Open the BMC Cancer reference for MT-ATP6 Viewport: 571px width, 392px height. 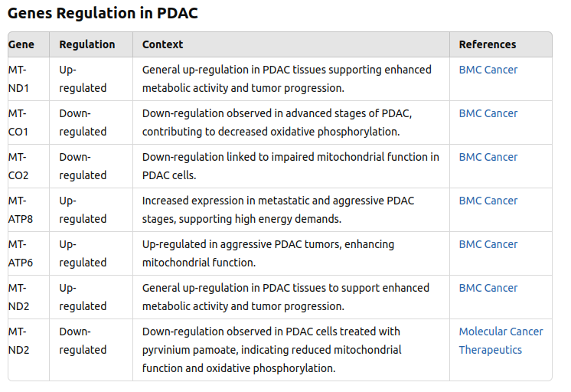coord(488,244)
